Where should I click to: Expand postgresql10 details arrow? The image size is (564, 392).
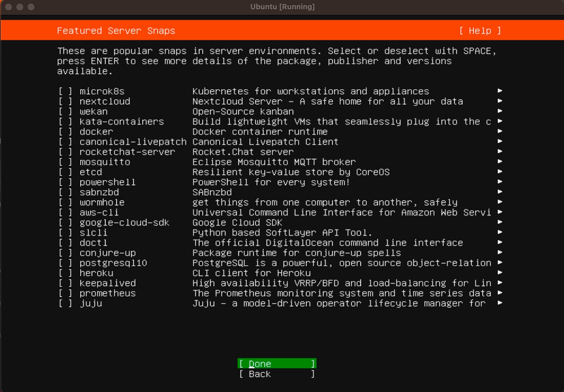[500, 262]
